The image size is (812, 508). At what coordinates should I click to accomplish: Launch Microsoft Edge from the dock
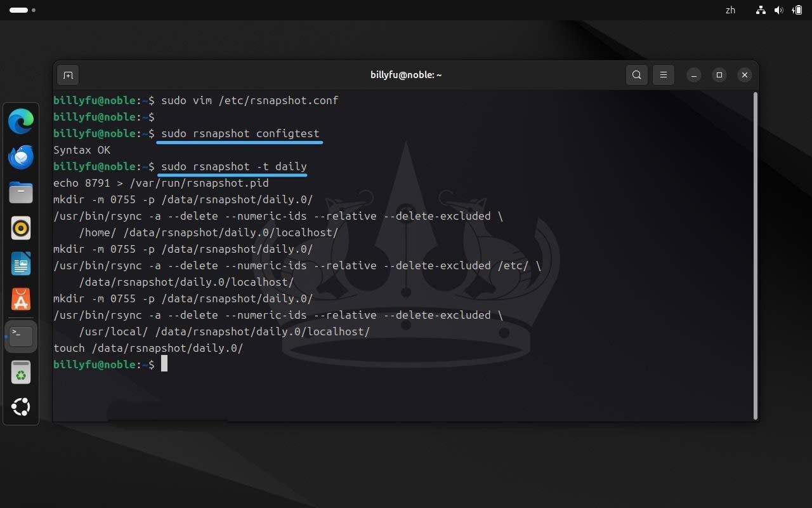tap(21, 121)
